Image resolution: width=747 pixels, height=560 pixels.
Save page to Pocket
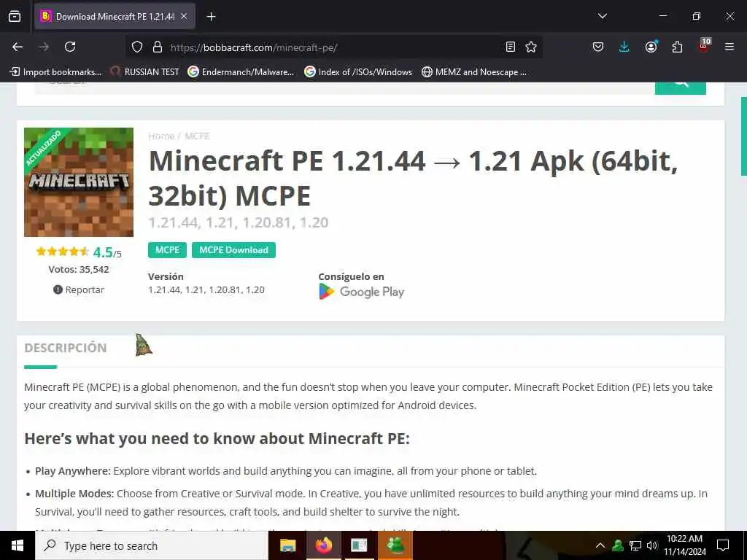(598, 47)
